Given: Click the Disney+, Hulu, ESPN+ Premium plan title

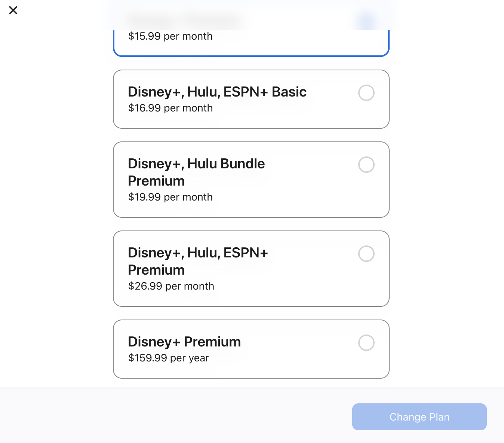Looking at the screenshot, I should (x=198, y=261).
